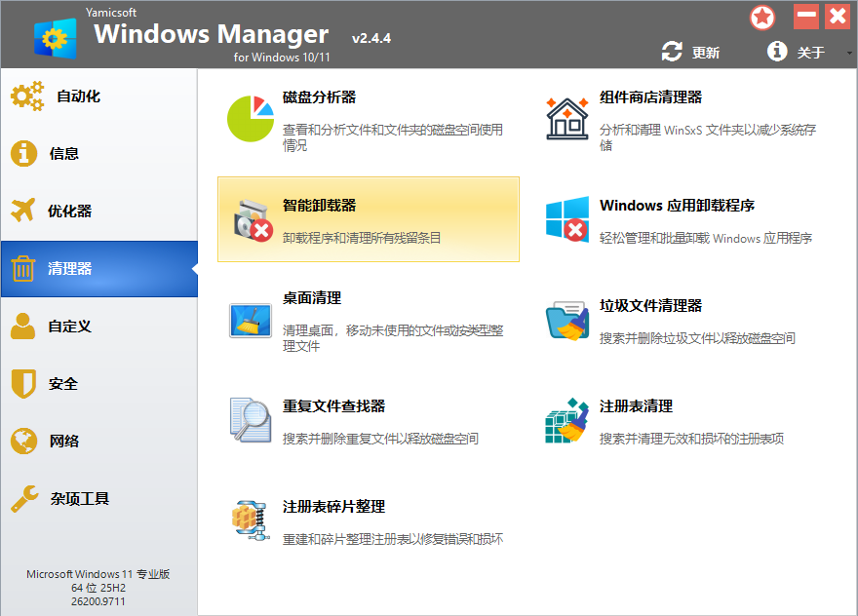
Task: Select the 安全 shield icon
Action: 23,383
